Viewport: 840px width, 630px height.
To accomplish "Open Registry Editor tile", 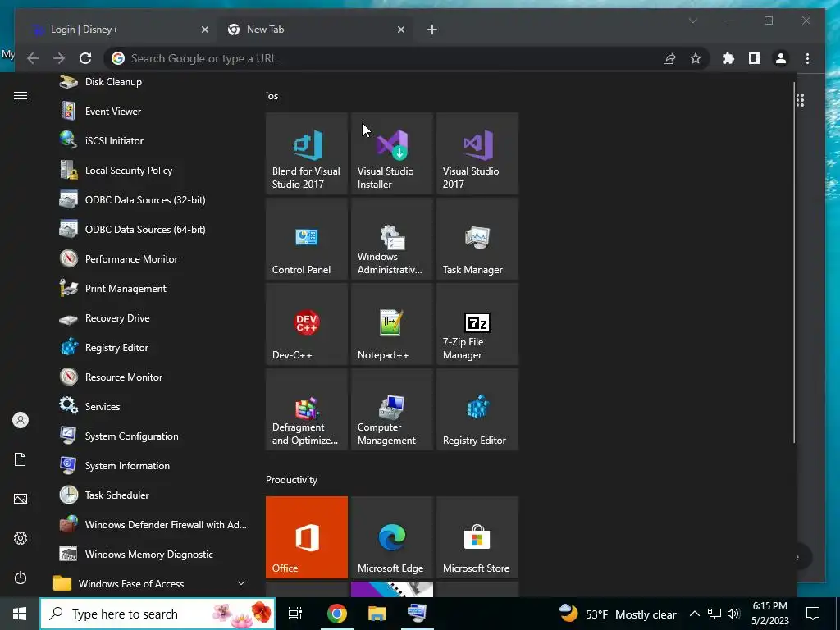I will point(477,409).
